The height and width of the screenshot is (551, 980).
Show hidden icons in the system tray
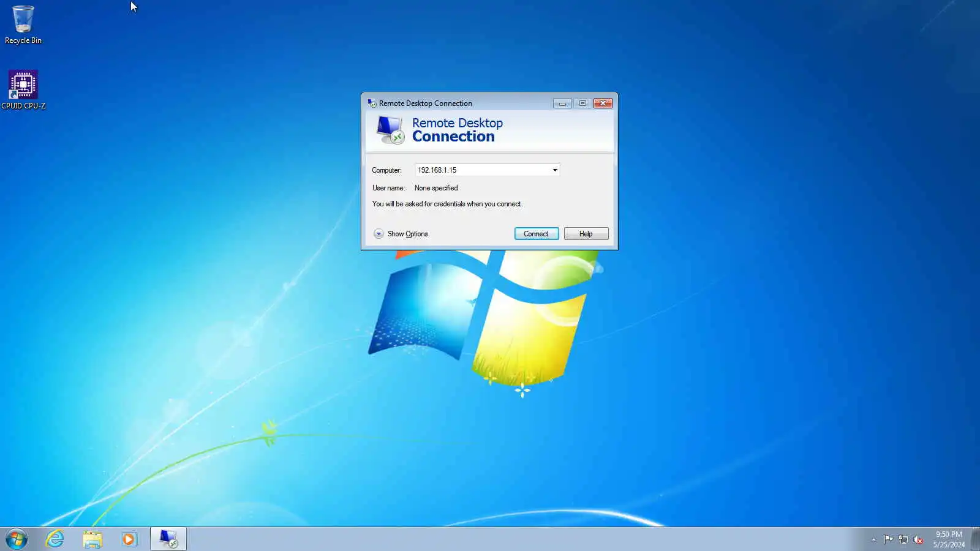(x=873, y=539)
